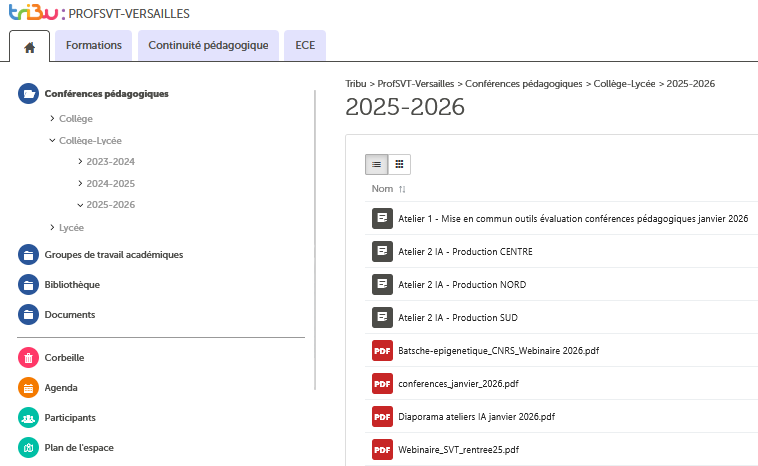Click the Participants people icon
Viewport: 758px width, 466px height.
(28, 417)
